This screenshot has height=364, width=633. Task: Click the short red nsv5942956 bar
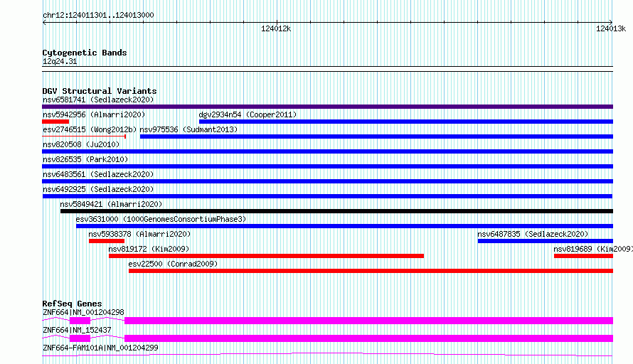coord(55,122)
